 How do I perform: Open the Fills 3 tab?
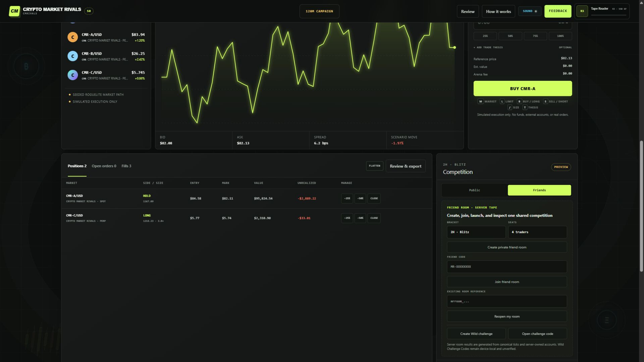point(126,166)
